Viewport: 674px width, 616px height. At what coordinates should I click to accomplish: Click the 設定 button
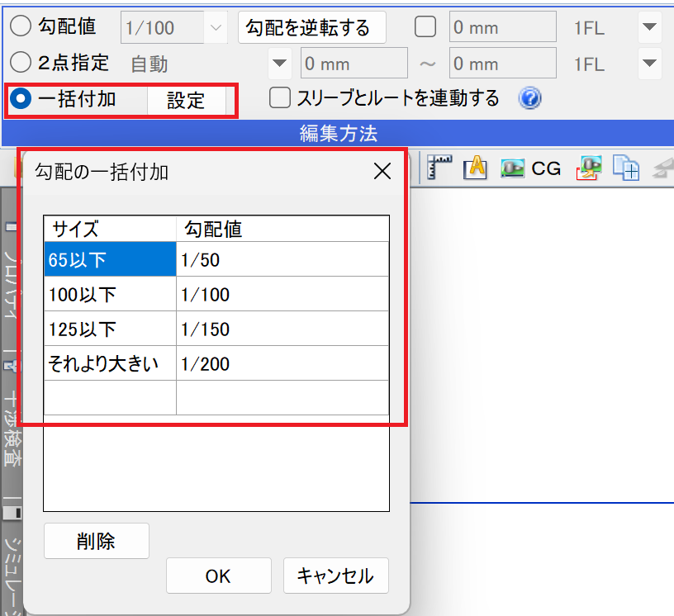coord(186,101)
